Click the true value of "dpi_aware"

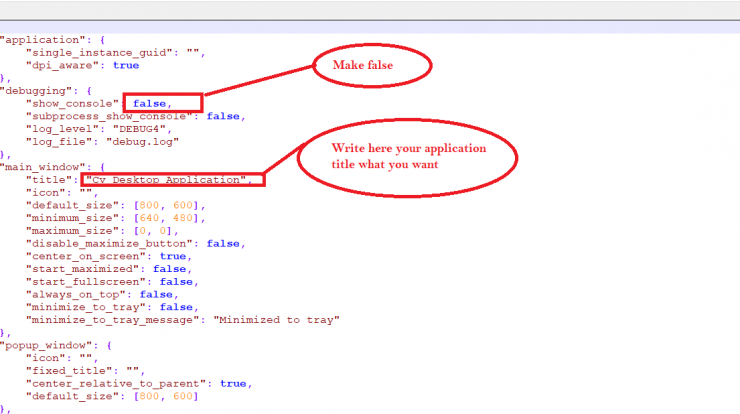[x=126, y=66]
